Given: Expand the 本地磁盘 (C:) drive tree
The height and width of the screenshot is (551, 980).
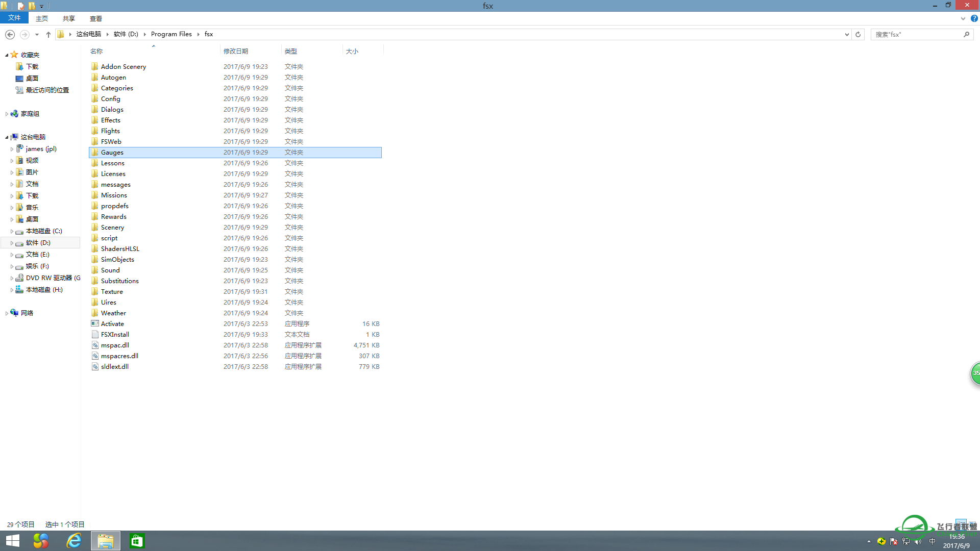Looking at the screenshot, I should [11, 231].
